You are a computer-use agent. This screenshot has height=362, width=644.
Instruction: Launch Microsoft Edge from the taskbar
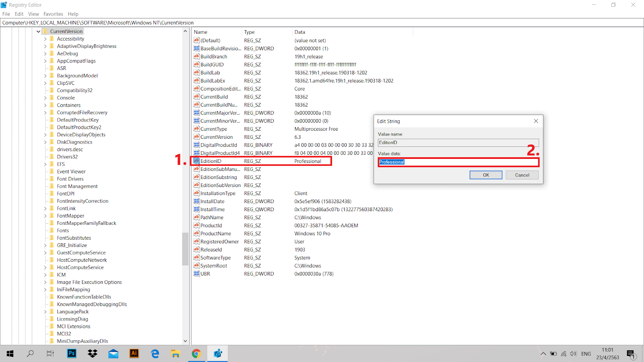[x=155, y=354]
